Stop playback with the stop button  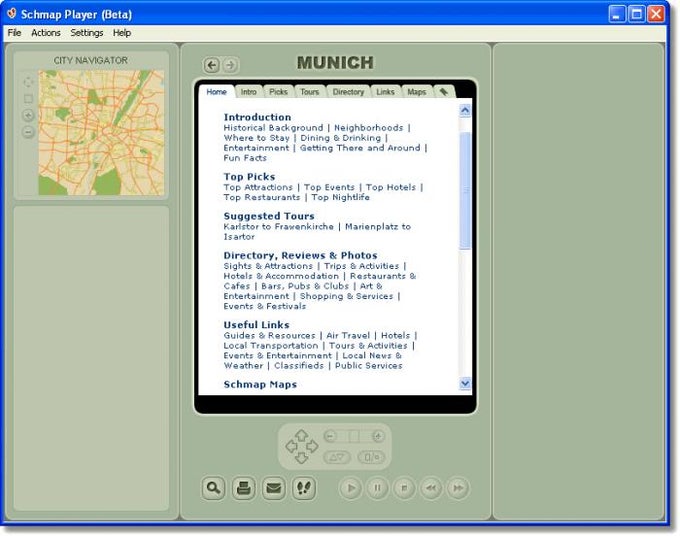click(x=404, y=488)
